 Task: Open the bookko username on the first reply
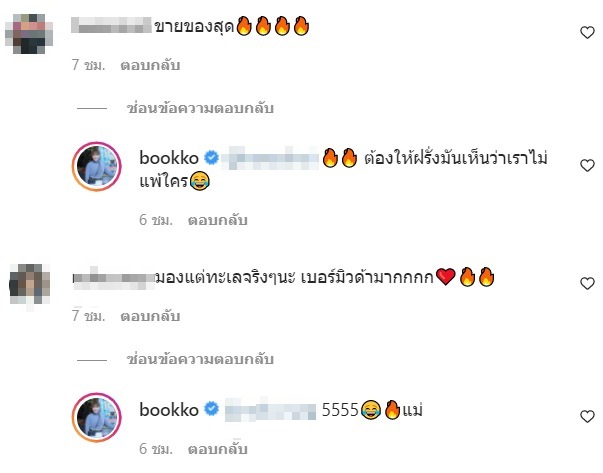169,158
